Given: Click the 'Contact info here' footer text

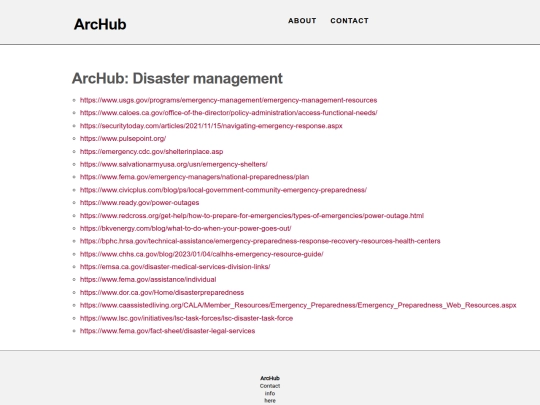Looking at the screenshot, I should (x=270, y=393).
